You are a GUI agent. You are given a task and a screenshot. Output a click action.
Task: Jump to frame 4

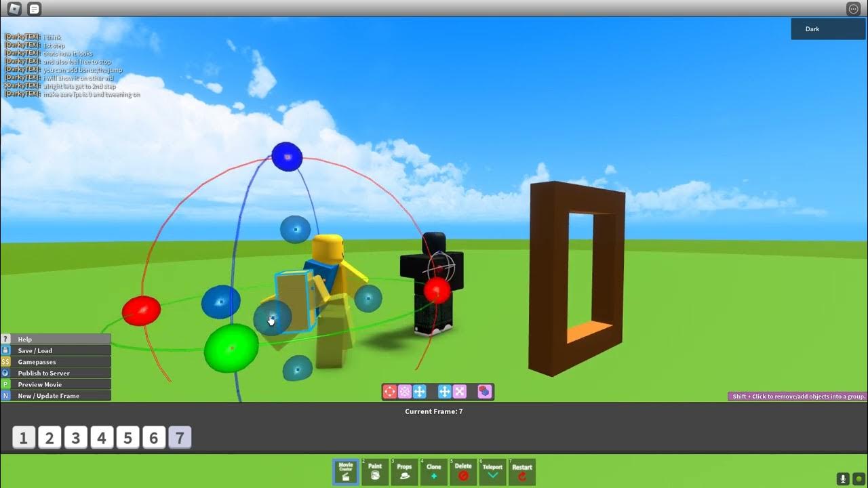pyautogui.click(x=102, y=438)
